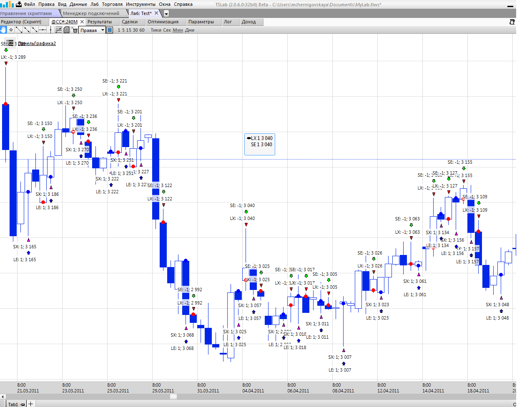Select the third diagonal line drawing tool
532x407 pixels.
click(35, 30)
